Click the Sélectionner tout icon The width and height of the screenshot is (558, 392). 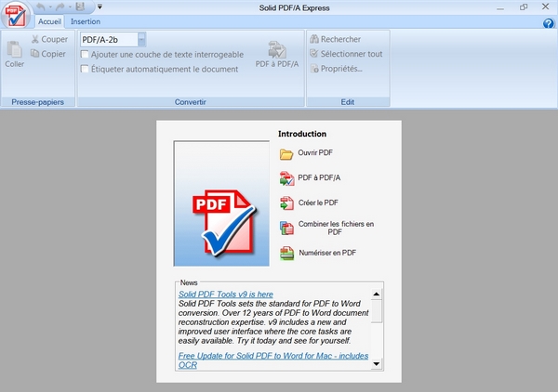coord(314,54)
